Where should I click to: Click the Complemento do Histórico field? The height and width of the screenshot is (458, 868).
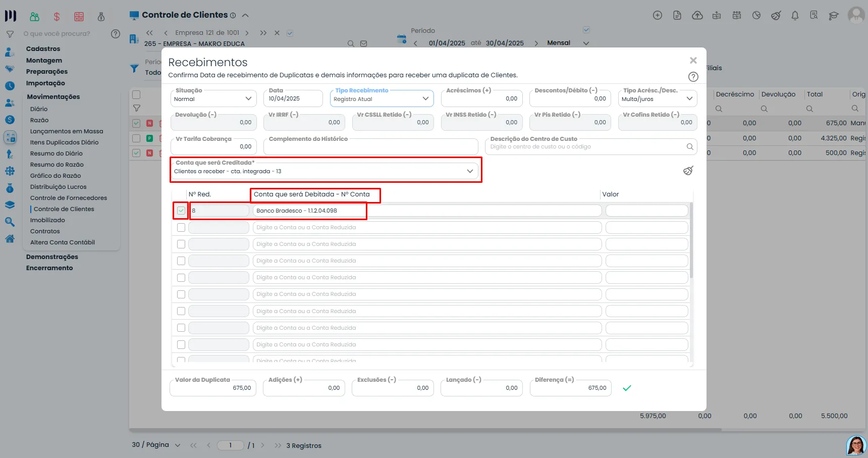[x=370, y=146]
